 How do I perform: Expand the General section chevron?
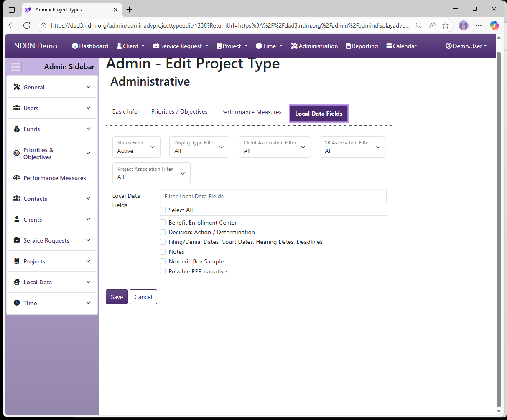tap(88, 87)
